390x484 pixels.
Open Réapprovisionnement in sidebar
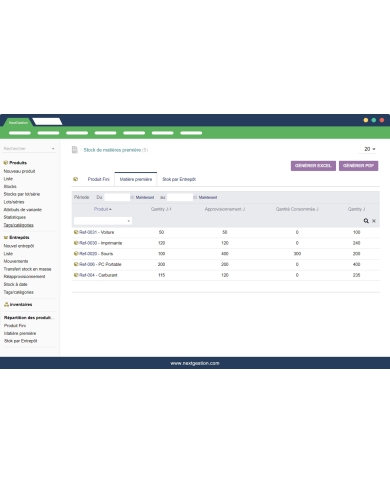[x=24, y=276]
